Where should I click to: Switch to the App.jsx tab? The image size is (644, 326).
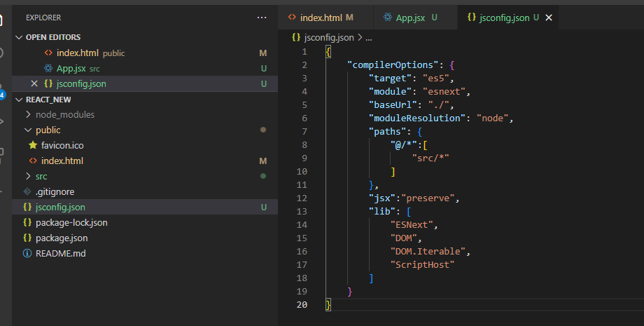point(415,18)
